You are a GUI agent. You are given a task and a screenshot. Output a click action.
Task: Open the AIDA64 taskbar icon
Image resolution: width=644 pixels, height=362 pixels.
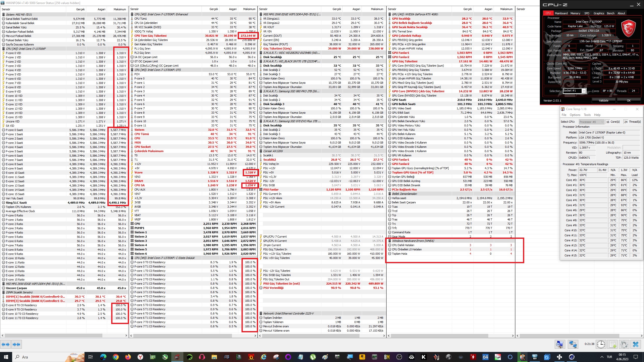pos(485,357)
